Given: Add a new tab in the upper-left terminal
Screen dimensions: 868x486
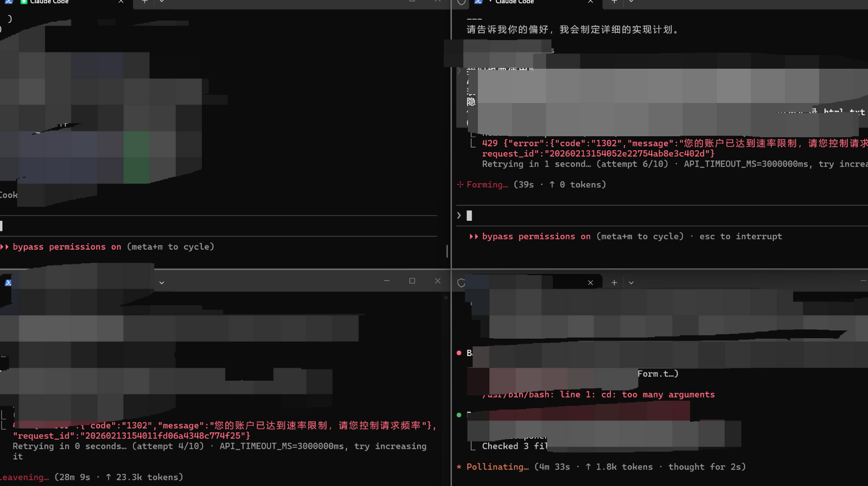Looking at the screenshot, I should click(x=144, y=2).
